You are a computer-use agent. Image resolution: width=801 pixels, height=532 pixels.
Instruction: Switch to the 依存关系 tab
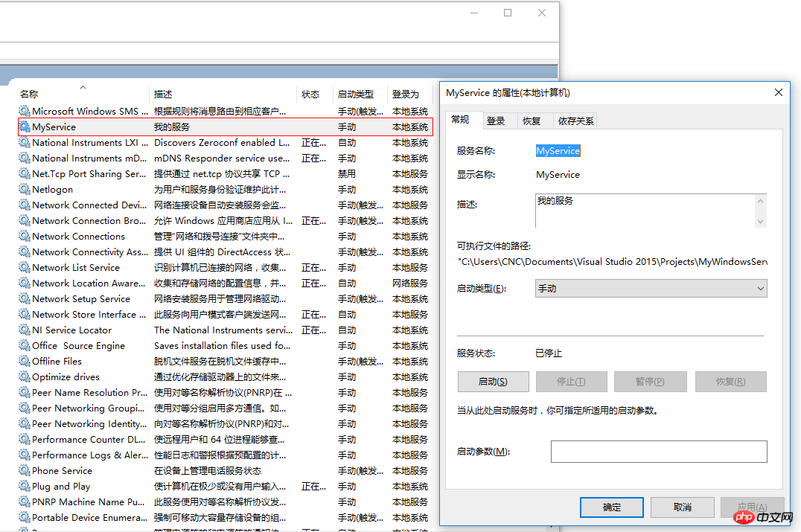pos(575,121)
